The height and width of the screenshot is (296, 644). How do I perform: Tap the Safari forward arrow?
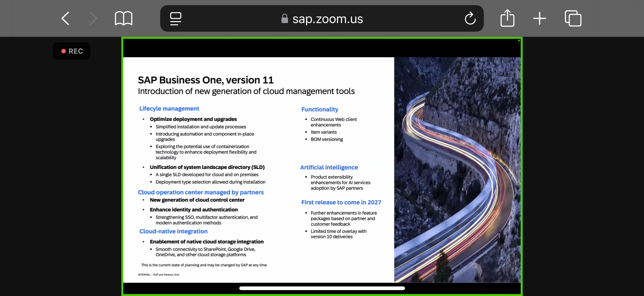coord(93,18)
